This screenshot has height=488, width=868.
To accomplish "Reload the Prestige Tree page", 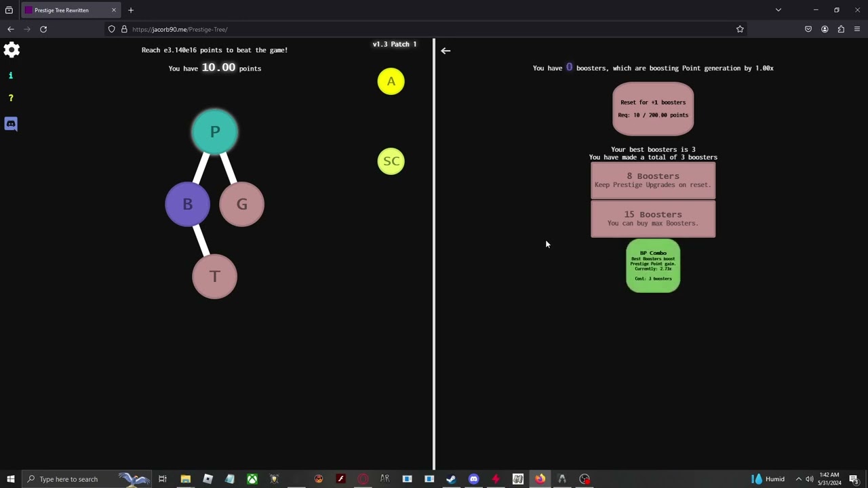I will coord(43,29).
